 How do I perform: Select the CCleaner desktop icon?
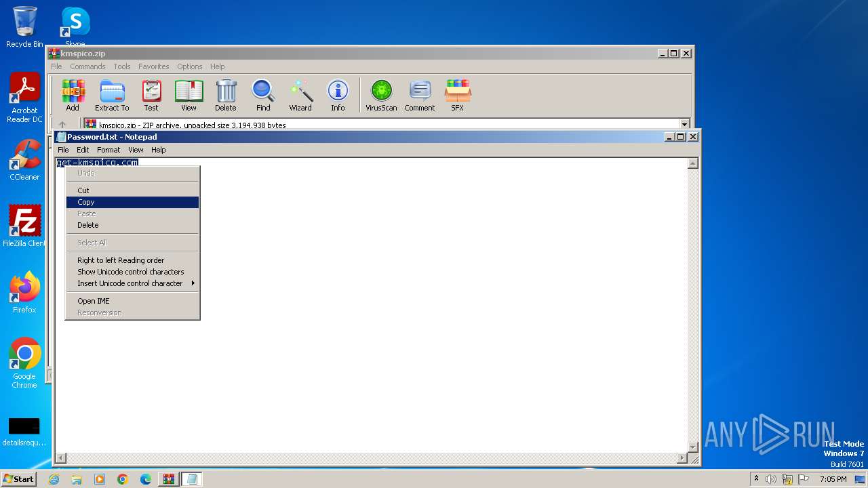click(x=24, y=160)
